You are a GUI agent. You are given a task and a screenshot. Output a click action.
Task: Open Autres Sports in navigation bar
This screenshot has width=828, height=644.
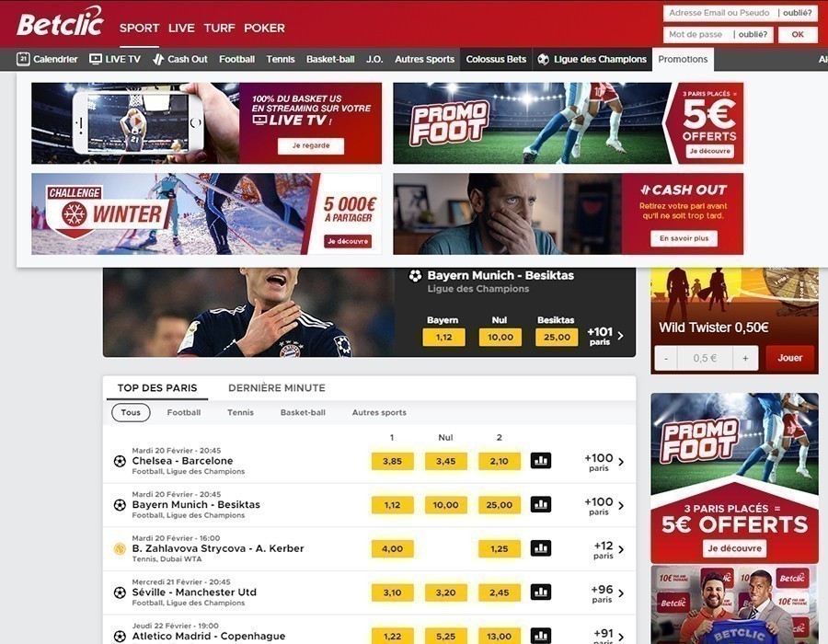coord(424,59)
